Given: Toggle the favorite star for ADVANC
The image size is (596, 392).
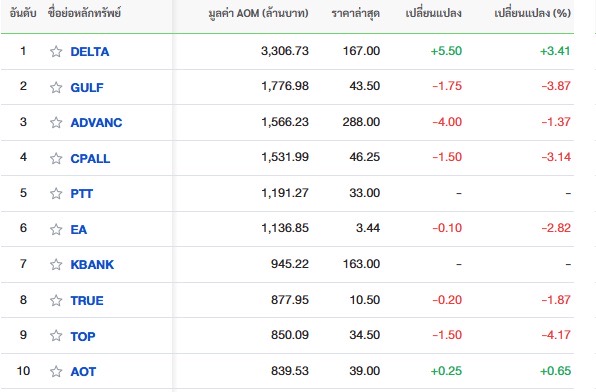Looking at the screenshot, I should pyautogui.click(x=56, y=122).
